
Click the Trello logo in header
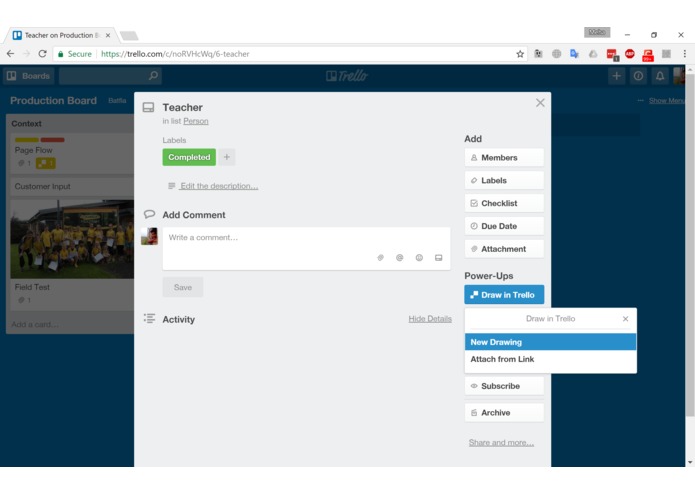(347, 76)
